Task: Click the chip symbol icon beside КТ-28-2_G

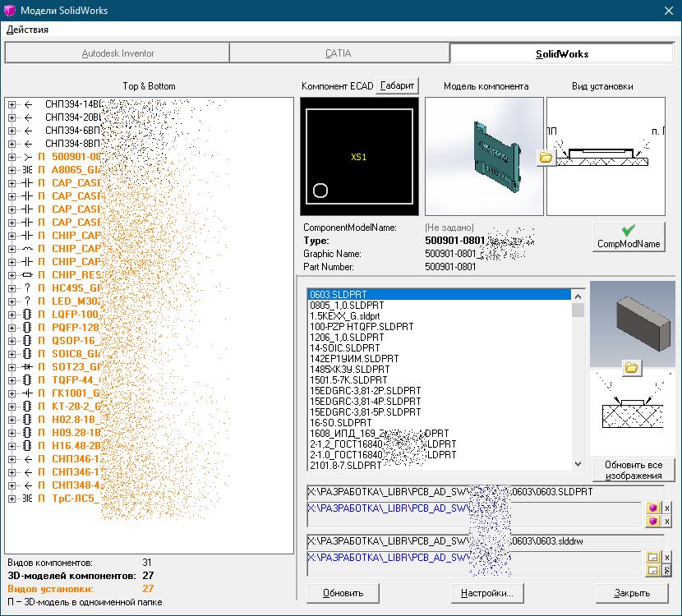Action: click(28, 407)
